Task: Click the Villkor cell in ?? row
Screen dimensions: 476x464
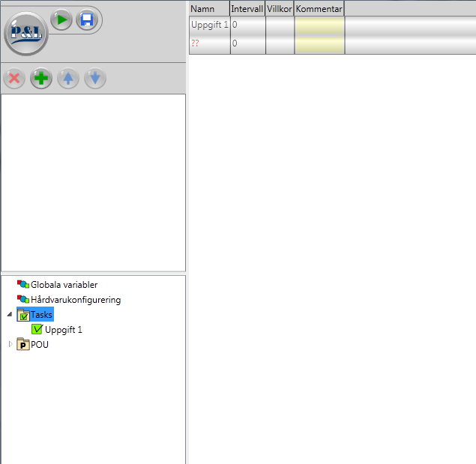Action: pyautogui.click(x=280, y=43)
